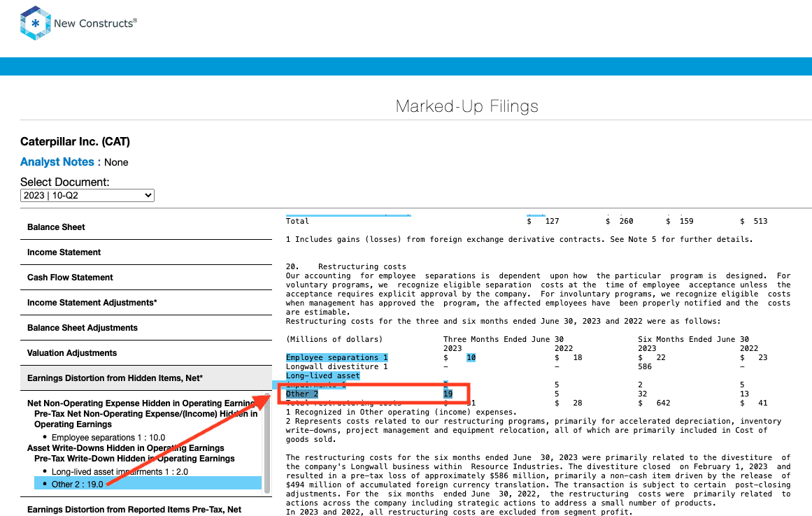Image resolution: width=812 pixels, height=516 pixels.
Task: Click the 'Select Document:' label
Action: click(x=65, y=182)
